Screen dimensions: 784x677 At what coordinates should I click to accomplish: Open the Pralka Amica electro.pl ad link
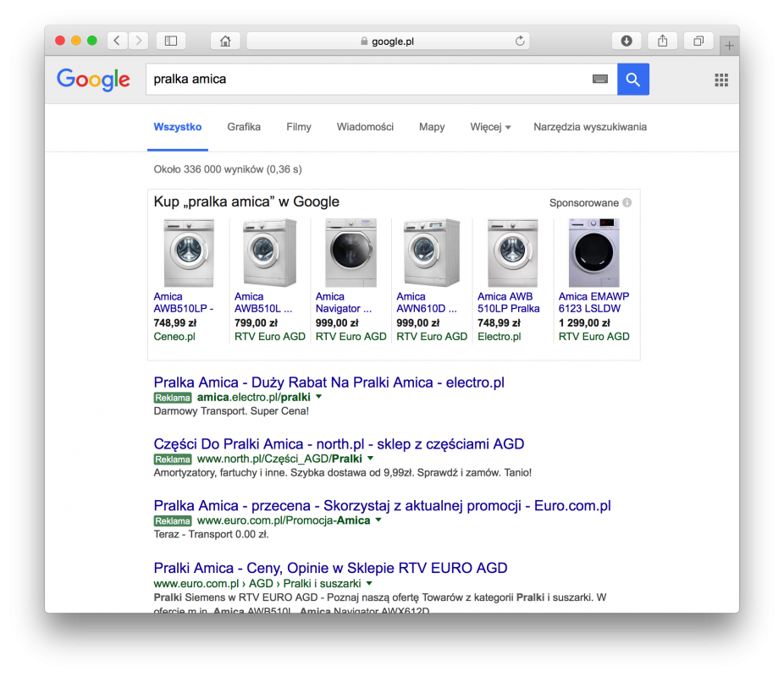329,382
